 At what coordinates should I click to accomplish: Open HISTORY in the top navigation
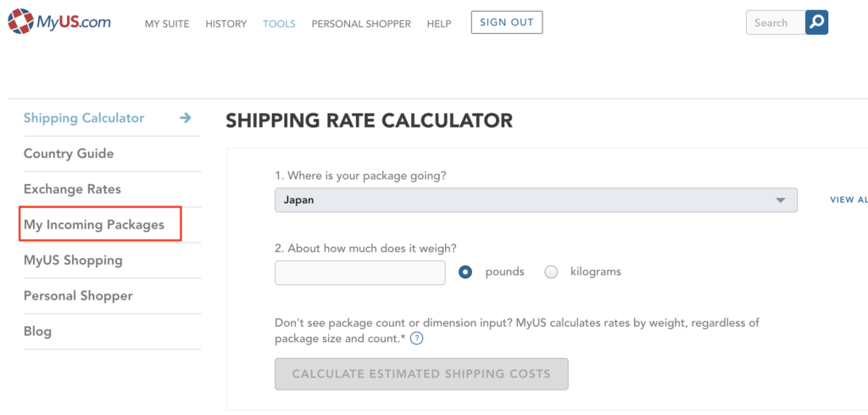tap(225, 24)
